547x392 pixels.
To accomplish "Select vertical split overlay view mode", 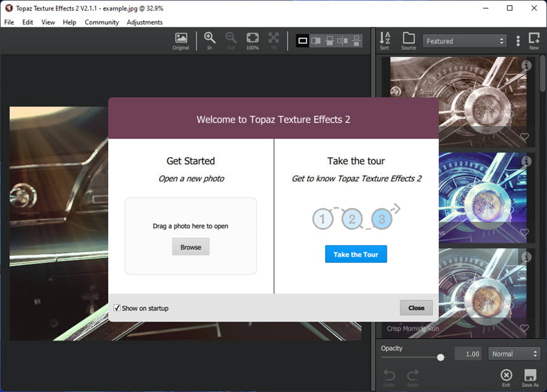I will [x=316, y=41].
